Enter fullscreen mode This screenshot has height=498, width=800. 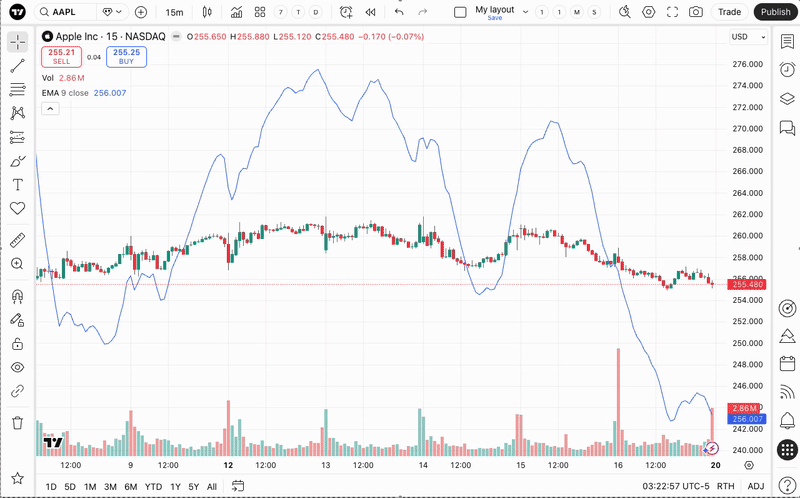(x=672, y=12)
